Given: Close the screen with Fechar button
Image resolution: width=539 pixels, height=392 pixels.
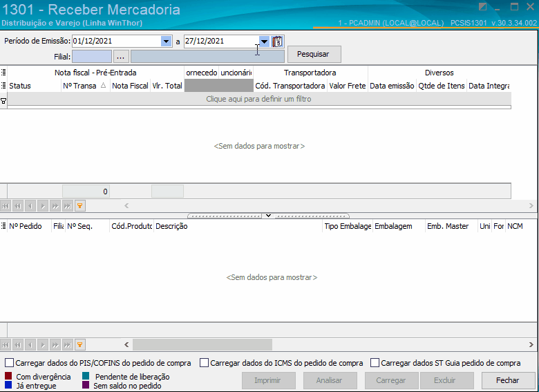Looking at the screenshot, I should (x=509, y=380).
